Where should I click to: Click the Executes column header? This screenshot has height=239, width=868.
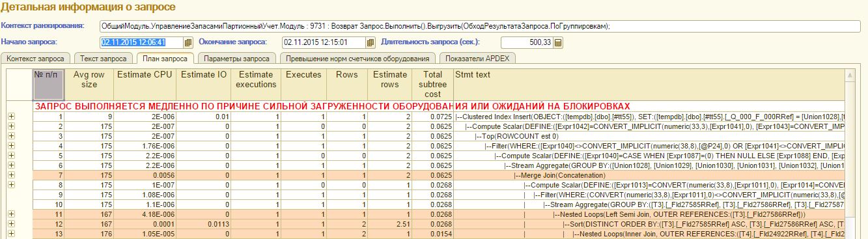(304, 84)
